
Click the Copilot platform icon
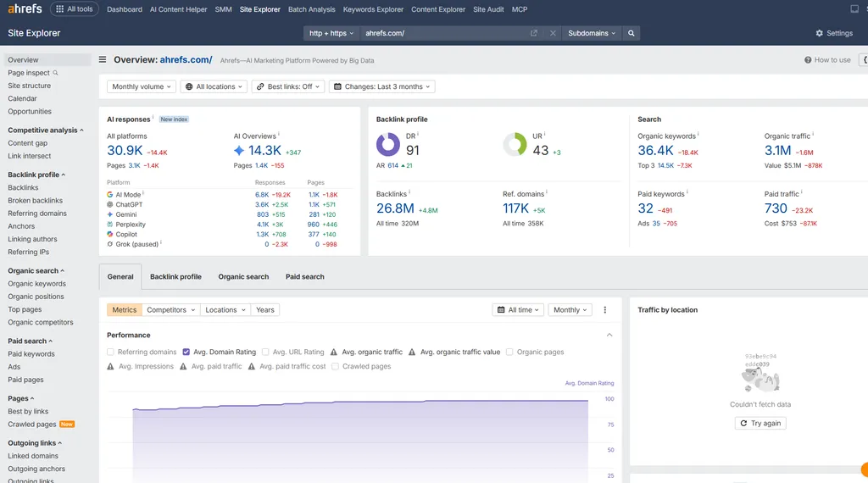[109, 235]
